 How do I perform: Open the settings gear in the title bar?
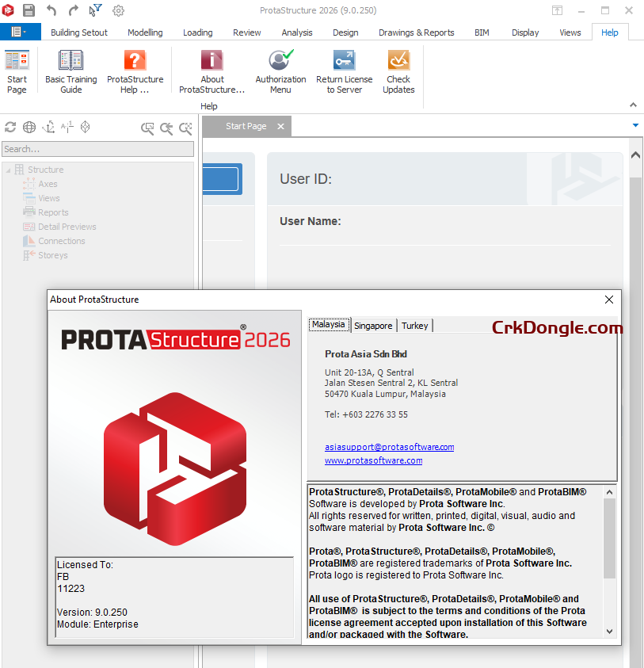click(x=118, y=10)
